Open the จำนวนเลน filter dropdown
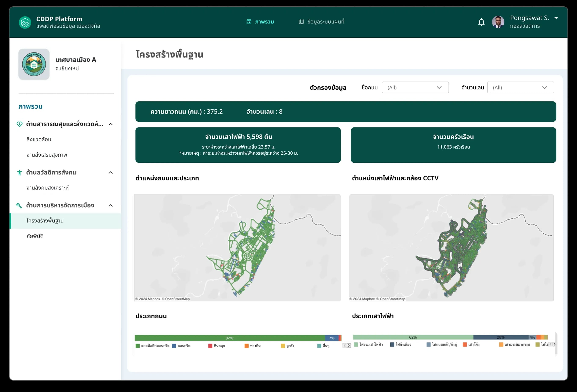577x392 pixels. tap(520, 87)
